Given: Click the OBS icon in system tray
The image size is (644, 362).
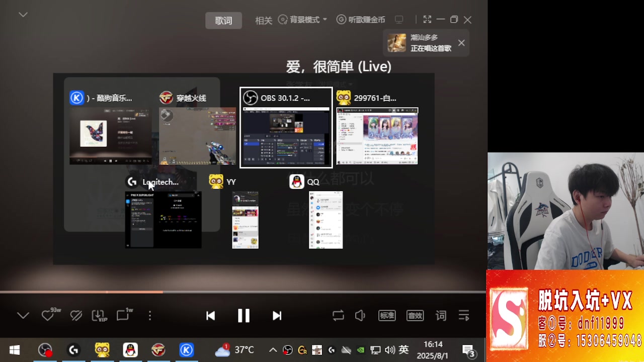Looking at the screenshot, I should 288,350.
